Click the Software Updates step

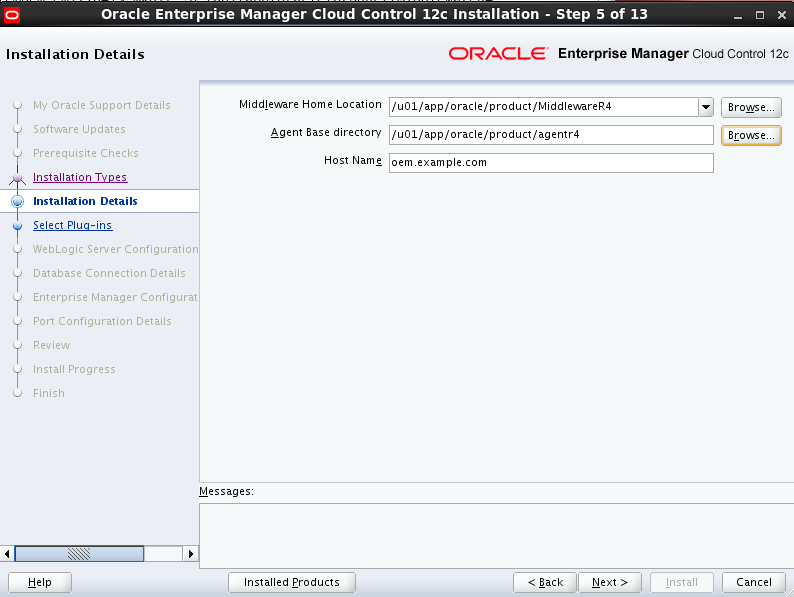point(79,129)
